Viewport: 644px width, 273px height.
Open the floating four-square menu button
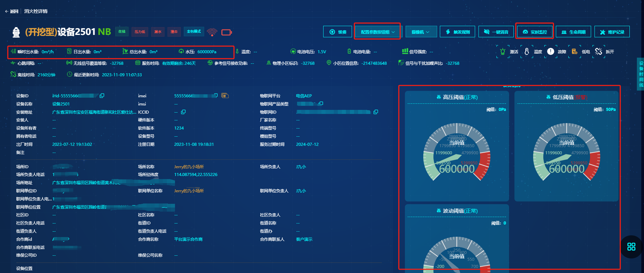[631, 247]
